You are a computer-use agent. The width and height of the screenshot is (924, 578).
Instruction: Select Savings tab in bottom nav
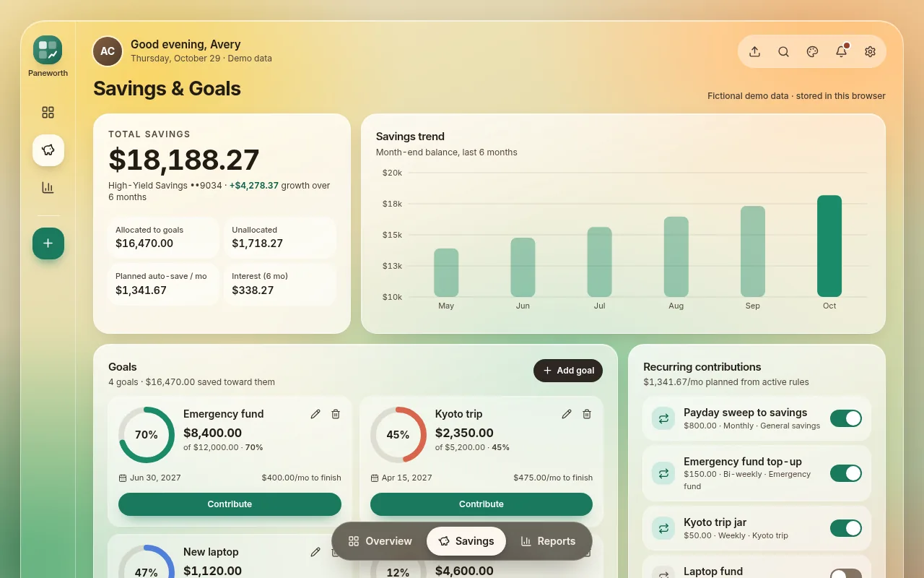(466, 541)
